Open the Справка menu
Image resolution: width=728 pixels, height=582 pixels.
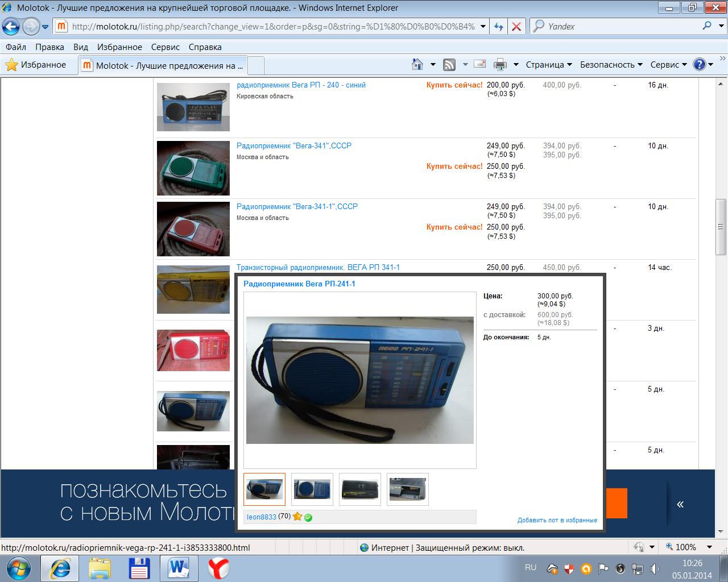(205, 47)
